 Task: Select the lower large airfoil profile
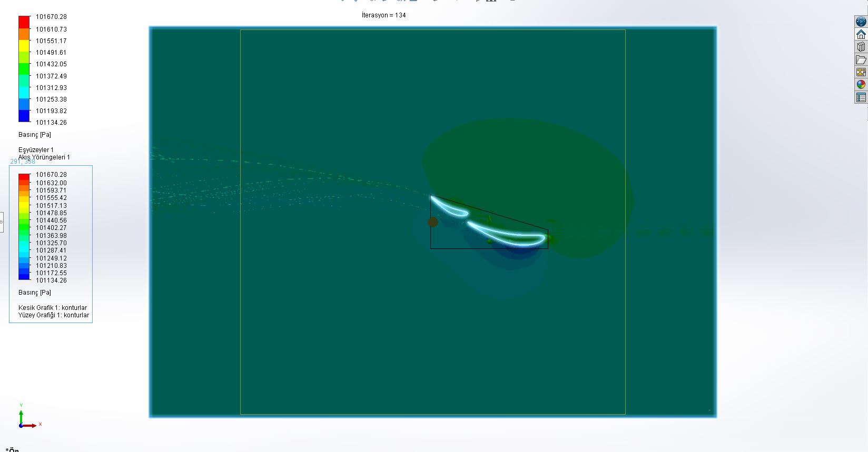pos(506,235)
